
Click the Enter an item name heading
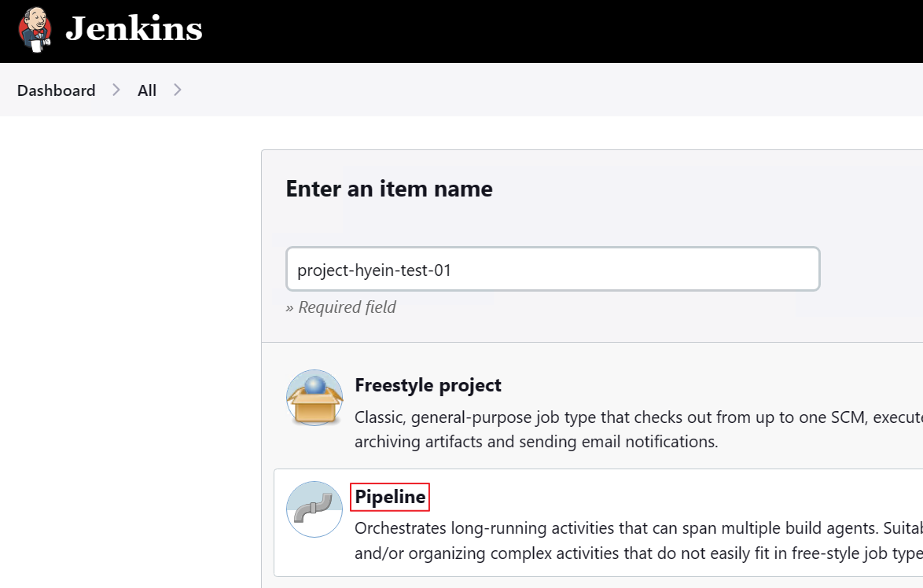(x=389, y=189)
